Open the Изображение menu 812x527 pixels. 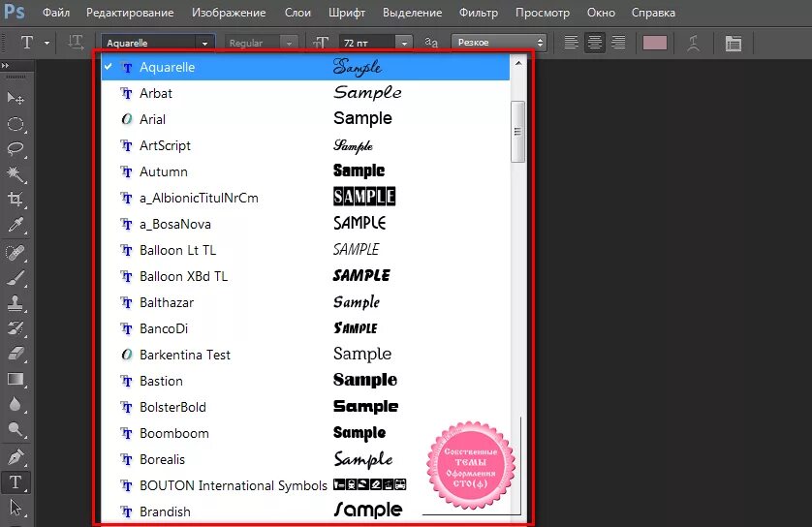229,13
